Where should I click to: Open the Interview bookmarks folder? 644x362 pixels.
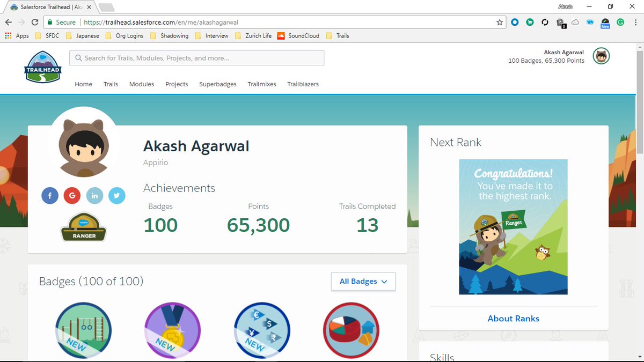[212, 36]
